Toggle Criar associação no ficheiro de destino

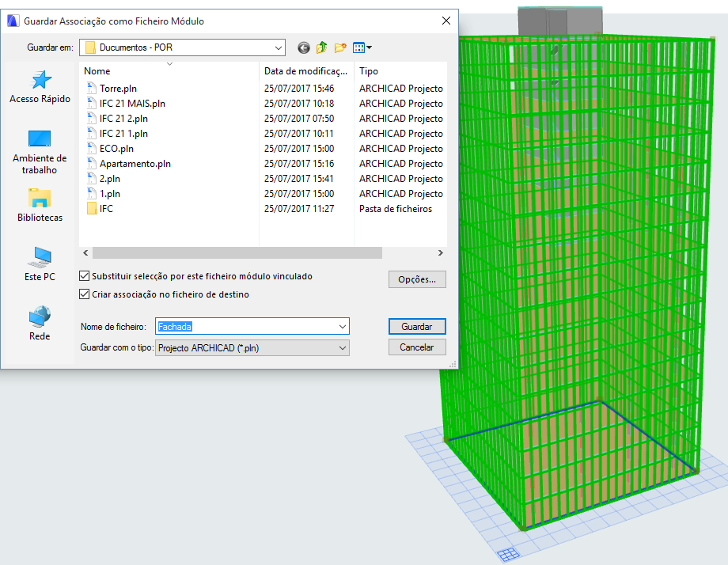click(x=84, y=294)
